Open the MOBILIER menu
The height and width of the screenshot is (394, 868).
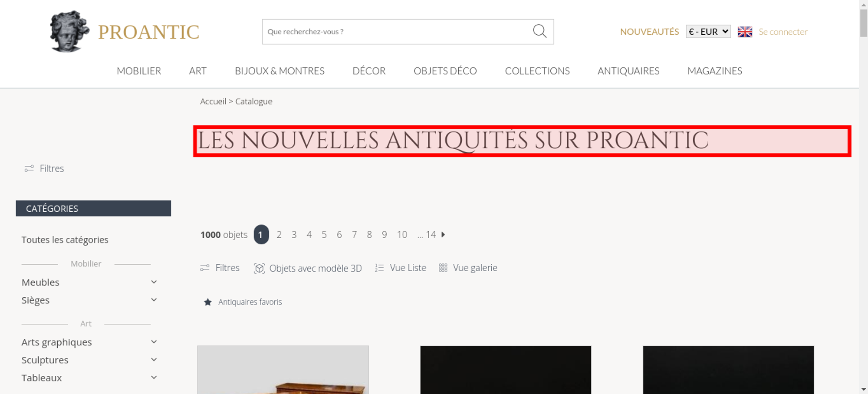click(139, 71)
